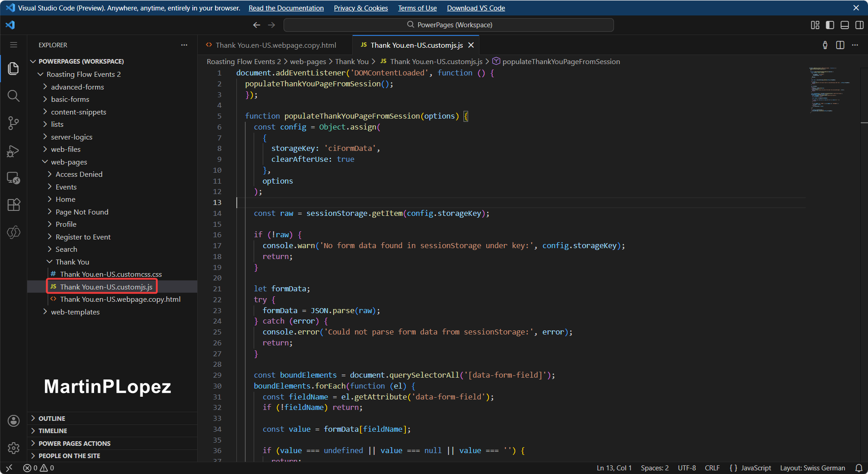Click the CRLF indicator in the status bar

coord(712,468)
